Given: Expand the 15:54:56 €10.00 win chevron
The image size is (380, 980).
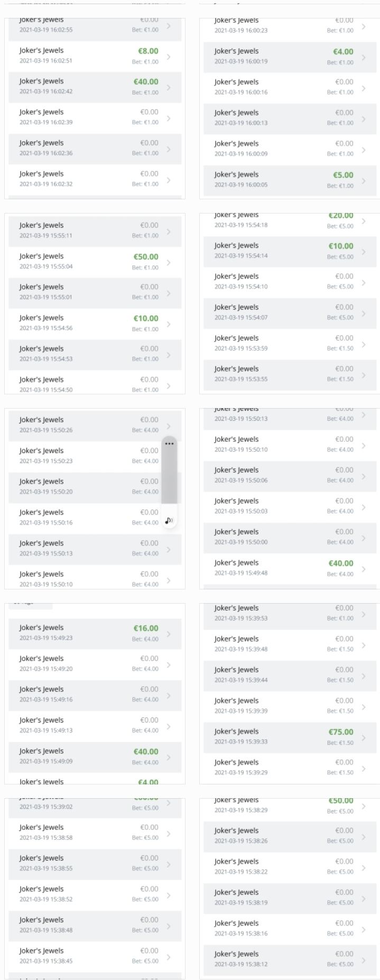Looking at the screenshot, I should 169,324.
